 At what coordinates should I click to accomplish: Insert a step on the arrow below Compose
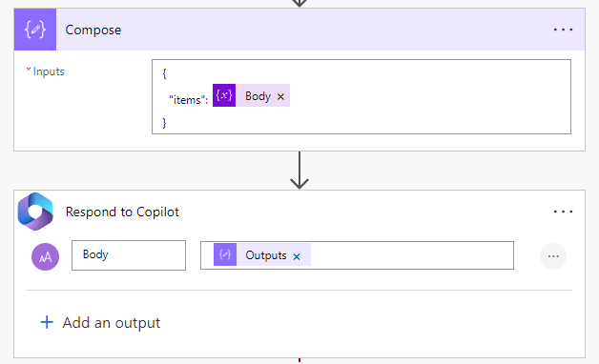[299, 171]
